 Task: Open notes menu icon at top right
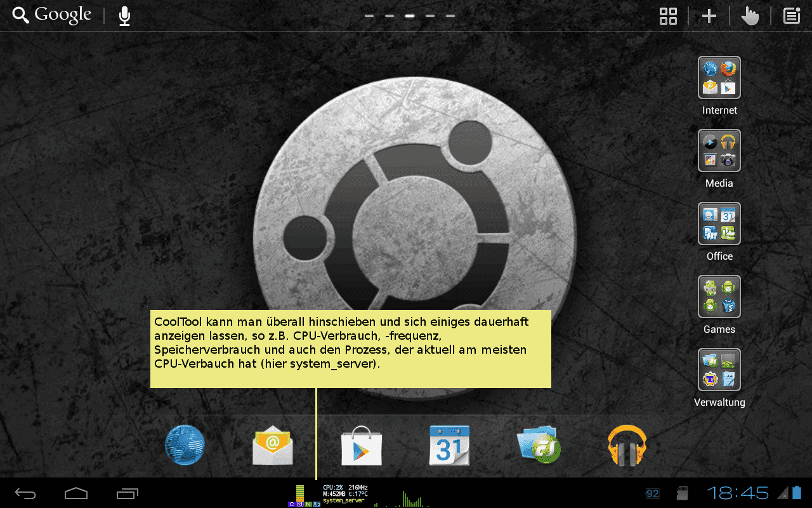click(x=792, y=16)
